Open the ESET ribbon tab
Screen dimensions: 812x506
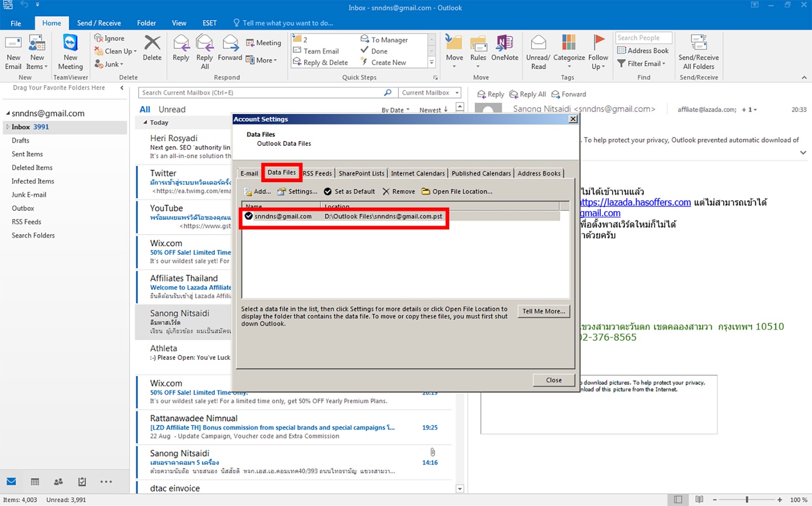click(x=210, y=23)
